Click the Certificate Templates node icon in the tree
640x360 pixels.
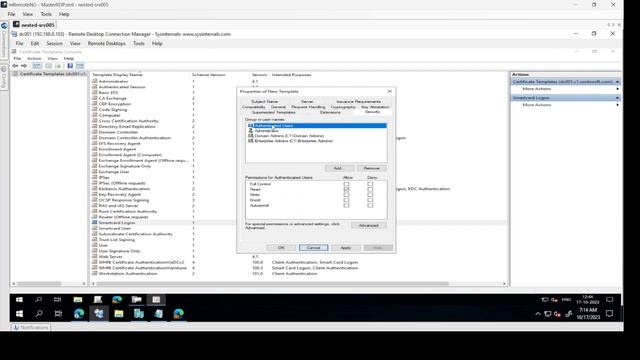click(x=16, y=74)
